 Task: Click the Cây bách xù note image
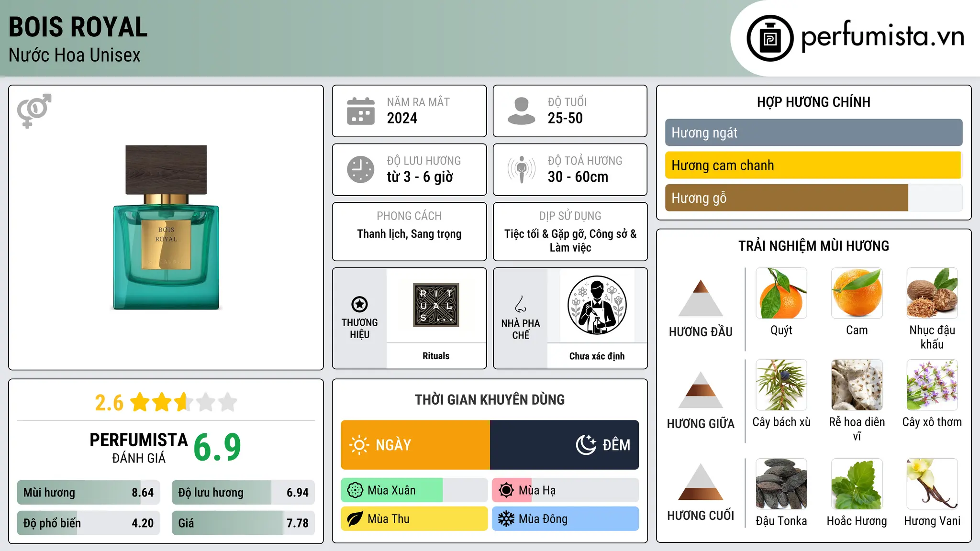point(781,385)
